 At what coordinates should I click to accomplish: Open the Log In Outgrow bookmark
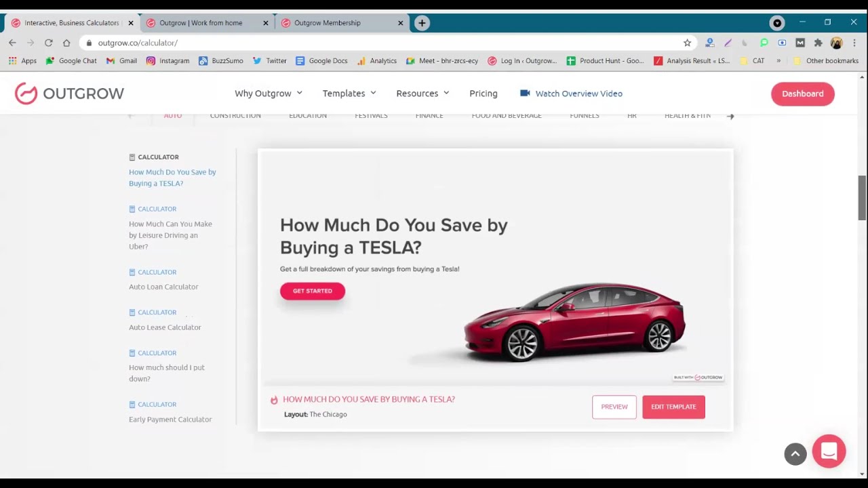click(523, 61)
